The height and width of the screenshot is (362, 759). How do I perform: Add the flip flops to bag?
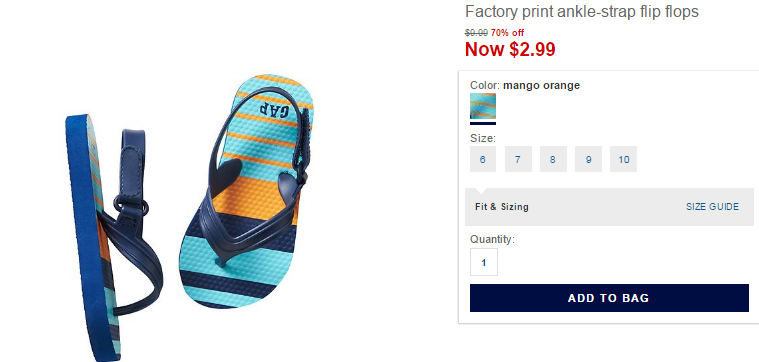pos(609,298)
